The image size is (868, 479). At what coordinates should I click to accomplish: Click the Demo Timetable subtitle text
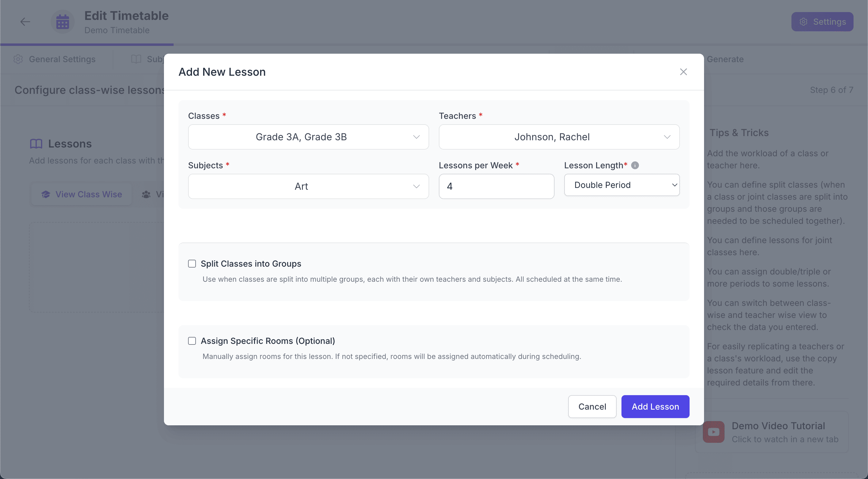117,30
